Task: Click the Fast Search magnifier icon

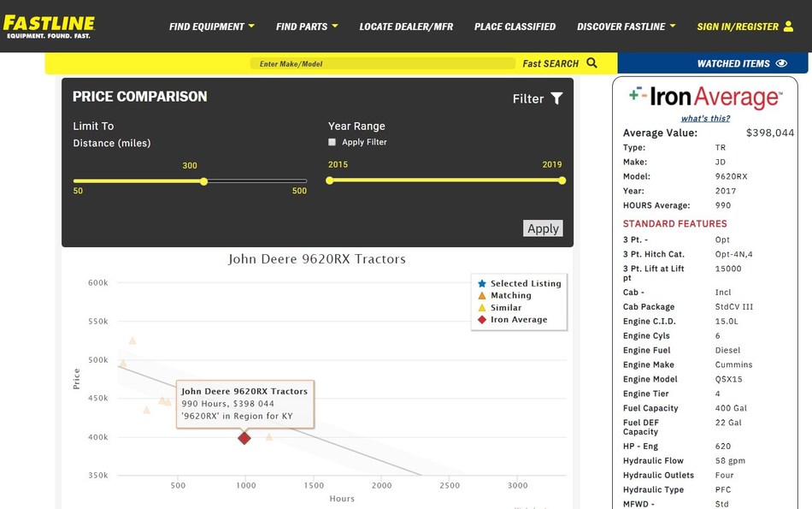Action: pyautogui.click(x=592, y=63)
